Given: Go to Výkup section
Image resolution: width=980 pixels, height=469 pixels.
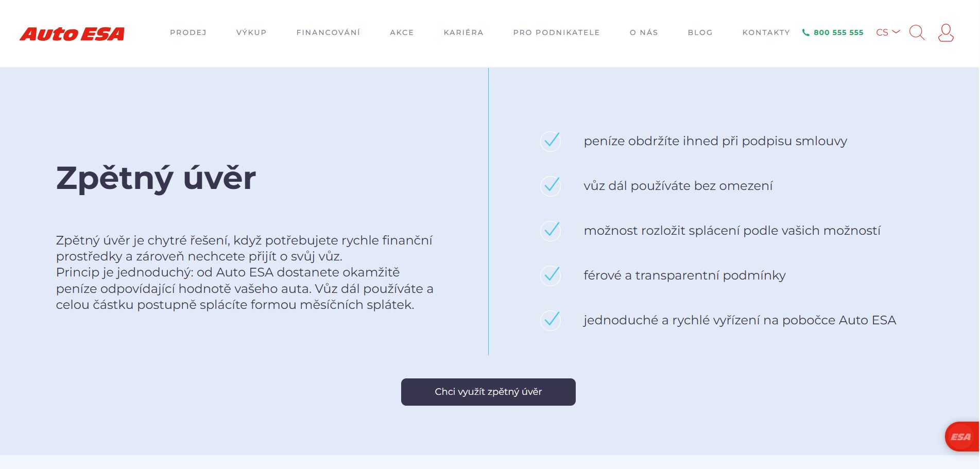Looking at the screenshot, I should coord(251,32).
